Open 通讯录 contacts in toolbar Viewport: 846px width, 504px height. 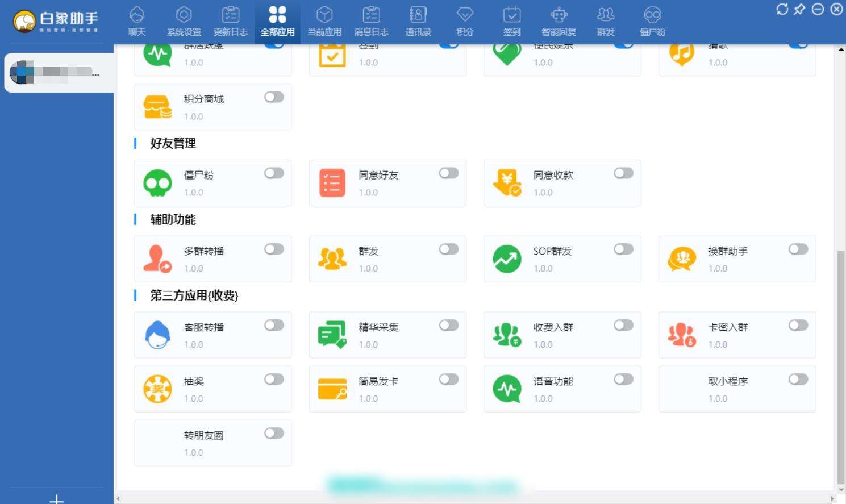coord(418,22)
